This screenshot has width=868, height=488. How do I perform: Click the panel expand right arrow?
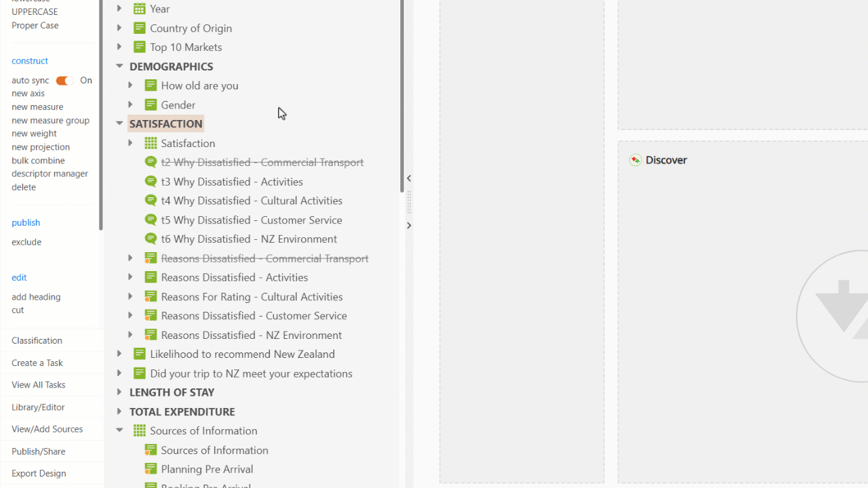[409, 226]
